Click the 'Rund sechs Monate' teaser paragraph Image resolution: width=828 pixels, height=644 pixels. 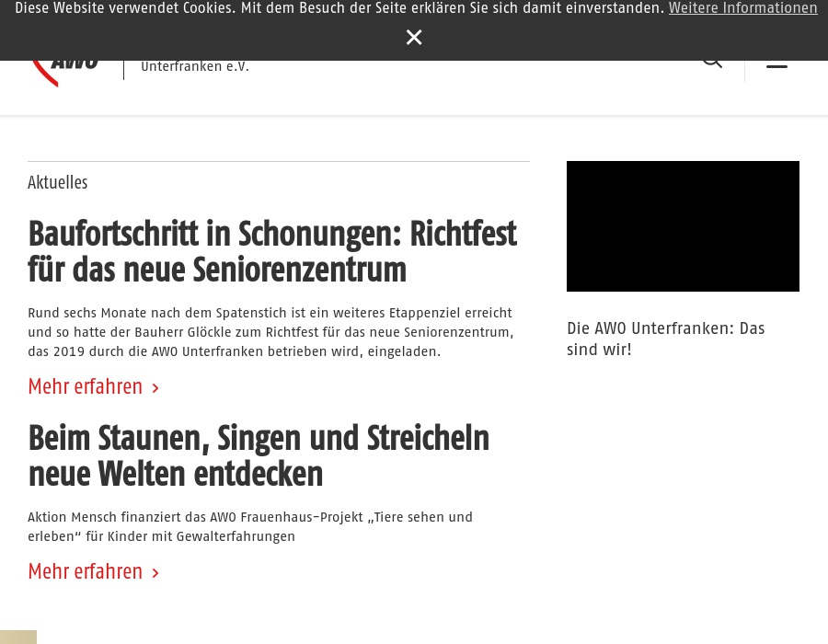point(270,333)
